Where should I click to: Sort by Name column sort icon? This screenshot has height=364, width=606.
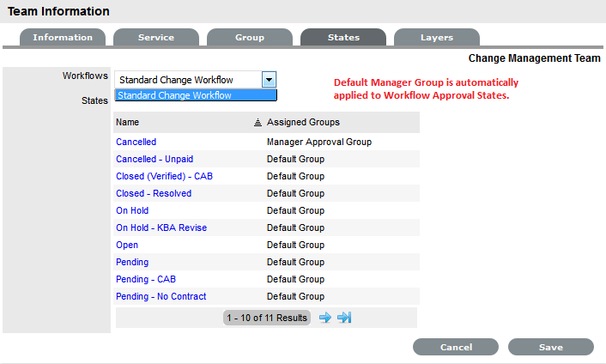258,123
